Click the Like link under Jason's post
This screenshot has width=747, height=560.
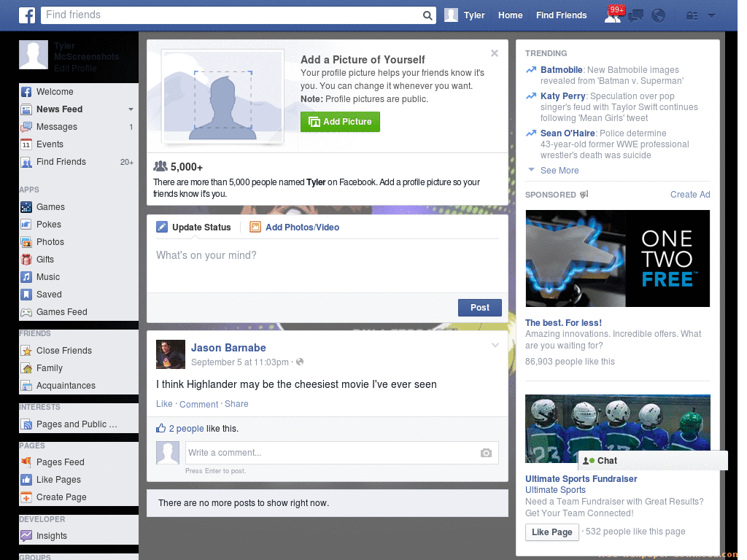pos(164,404)
